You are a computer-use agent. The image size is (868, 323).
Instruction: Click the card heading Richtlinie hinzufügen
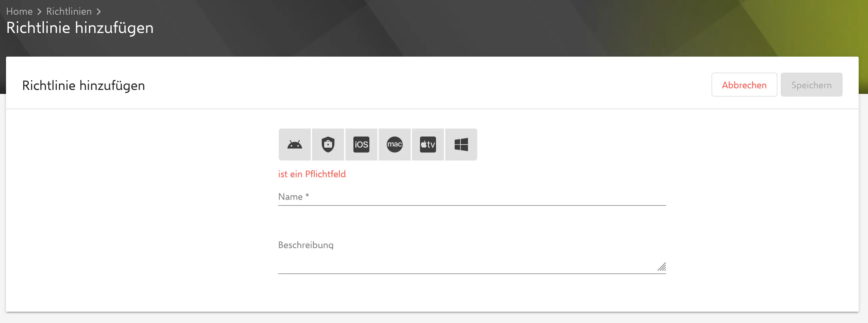pos(83,86)
